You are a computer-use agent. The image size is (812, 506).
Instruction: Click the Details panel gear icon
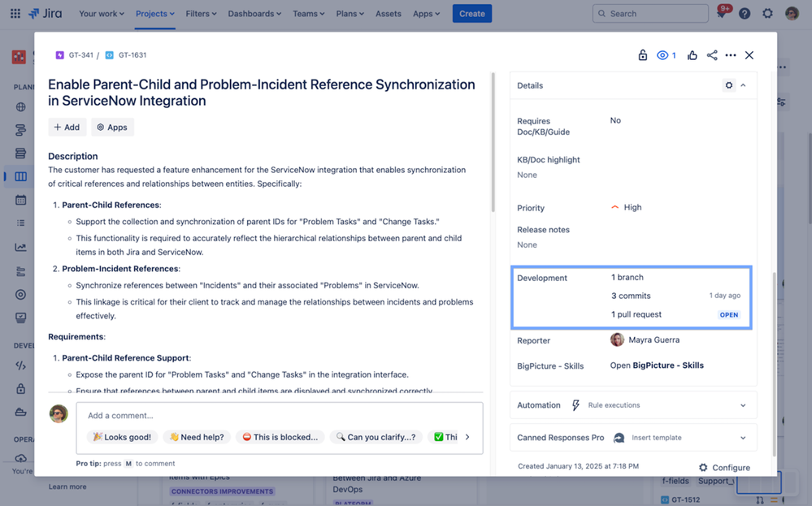click(729, 85)
